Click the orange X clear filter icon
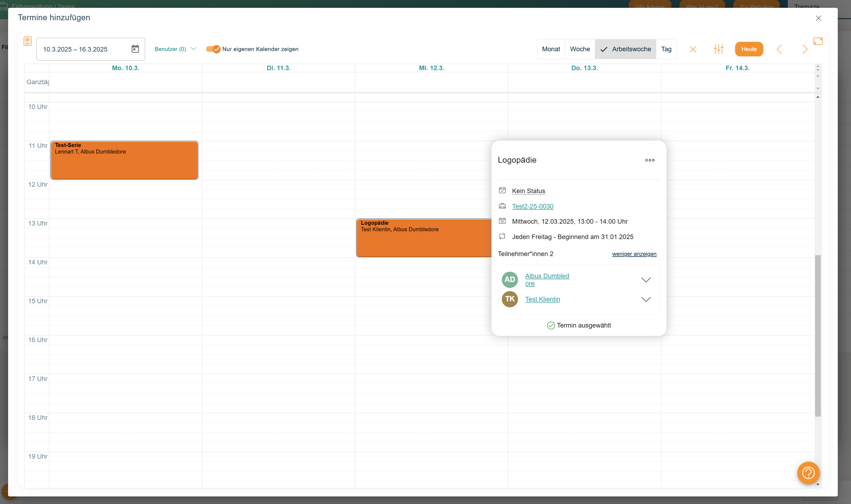This screenshot has height=504, width=851. [693, 49]
